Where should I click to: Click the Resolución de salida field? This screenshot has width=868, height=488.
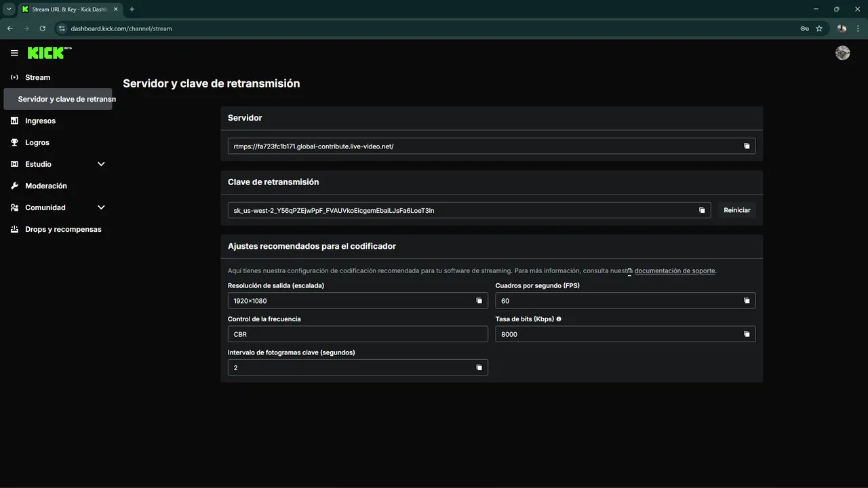coord(358,301)
